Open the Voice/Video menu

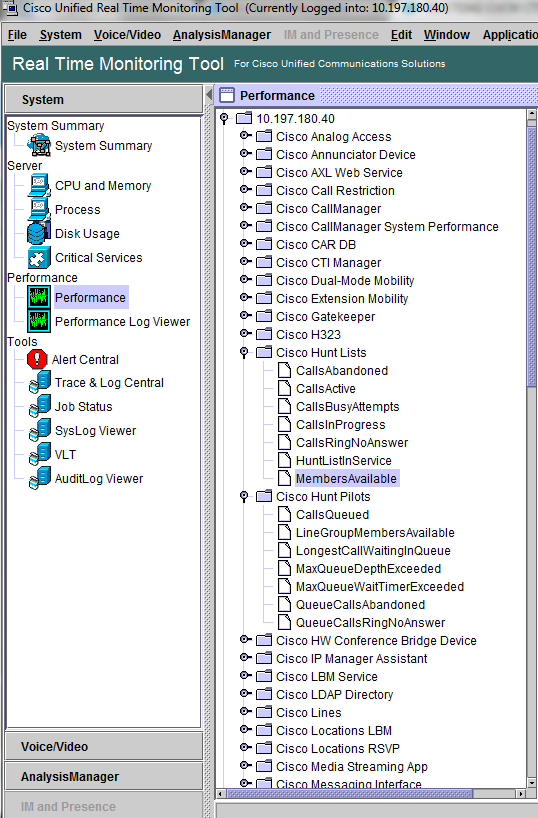click(x=127, y=35)
